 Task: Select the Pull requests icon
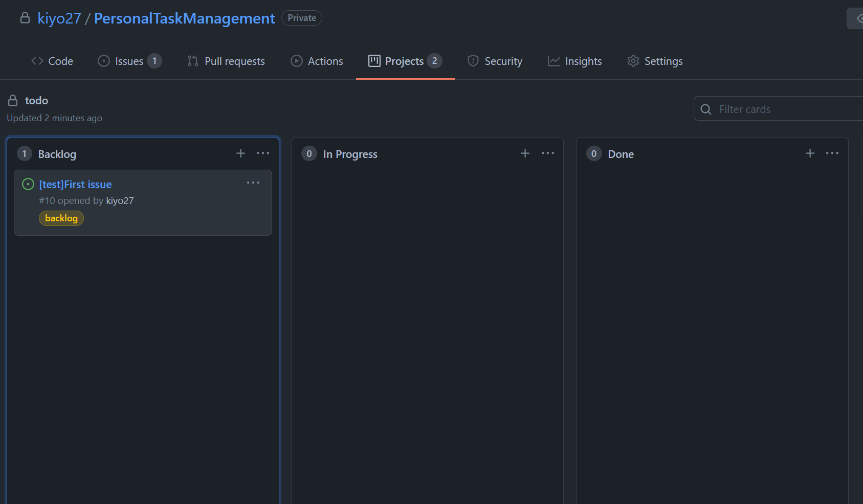tap(192, 61)
